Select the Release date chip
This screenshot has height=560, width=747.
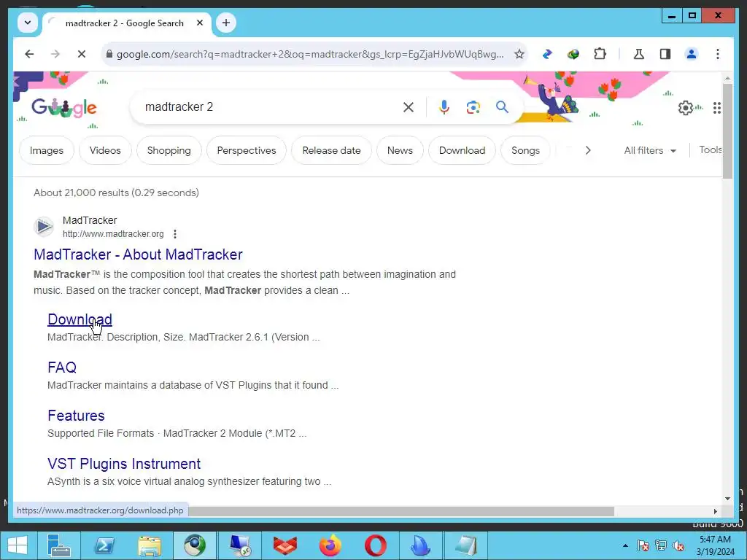pyautogui.click(x=332, y=150)
